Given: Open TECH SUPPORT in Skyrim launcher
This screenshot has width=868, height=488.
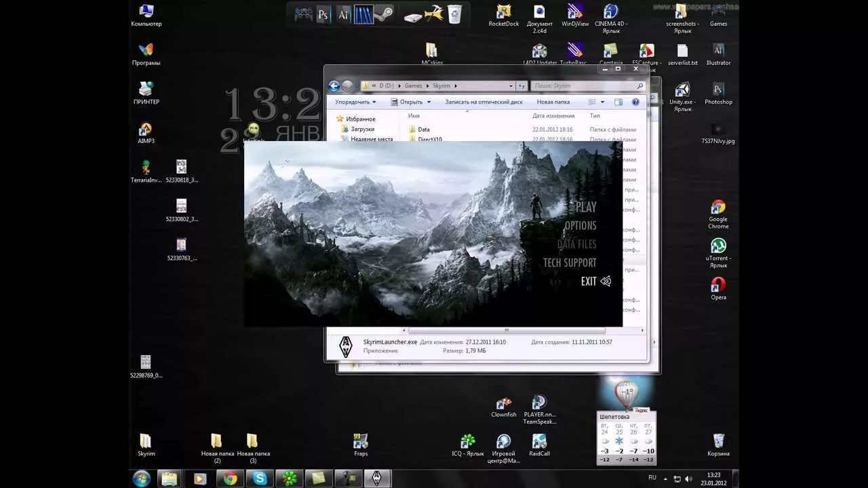Looking at the screenshot, I should click(570, 263).
